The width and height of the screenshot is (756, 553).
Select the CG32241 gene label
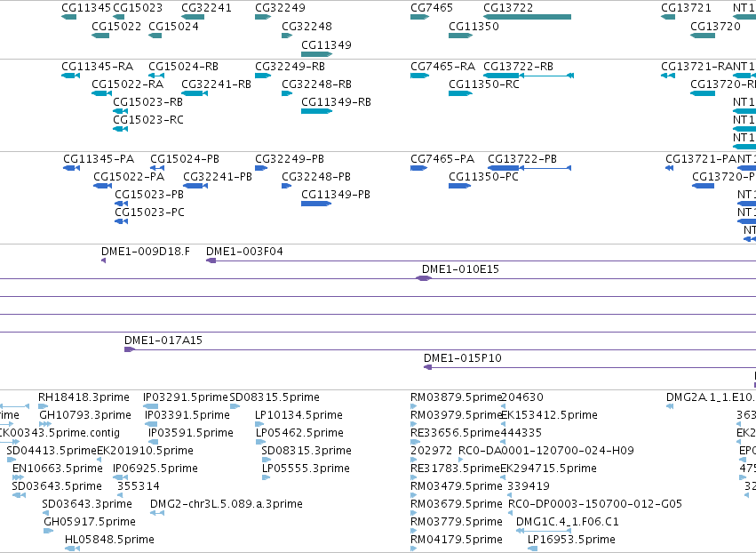tap(206, 8)
